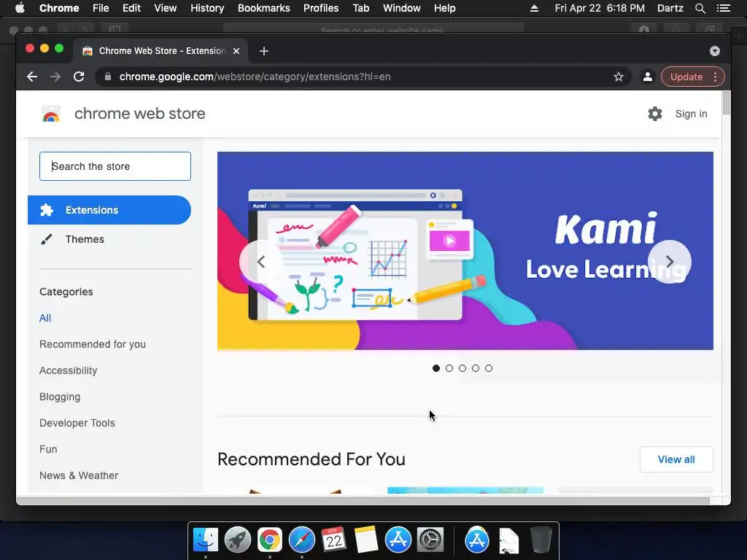Bookmark this page with the star icon
The width and height of the screenshot is (747, 560).
click(x=619, y=77)
